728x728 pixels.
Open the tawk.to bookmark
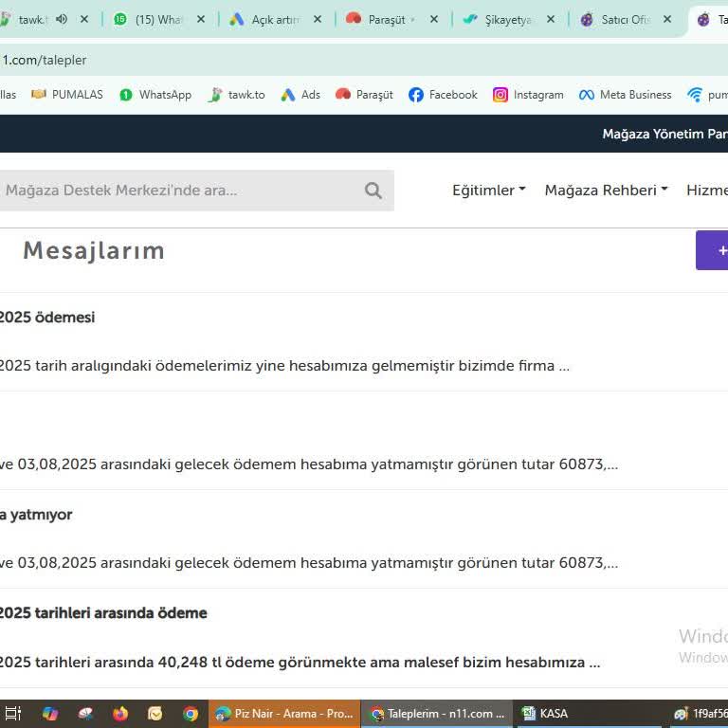coord(236,95)
